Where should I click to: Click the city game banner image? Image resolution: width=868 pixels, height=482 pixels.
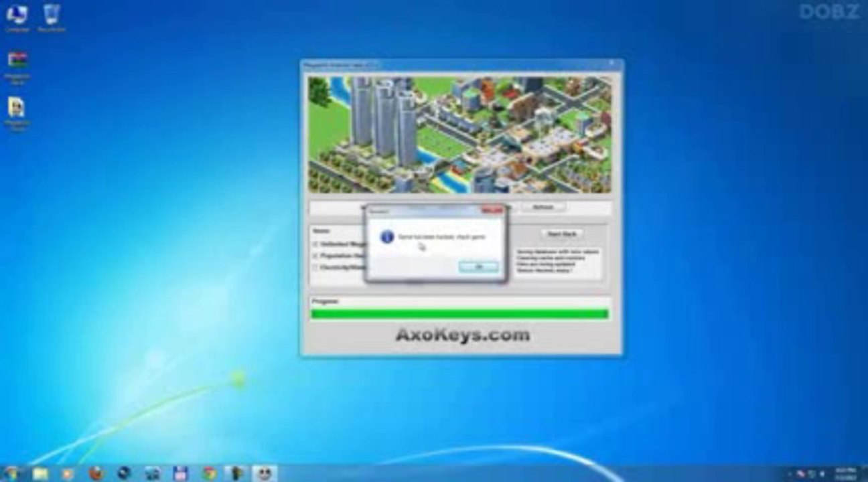coord(459,135)
